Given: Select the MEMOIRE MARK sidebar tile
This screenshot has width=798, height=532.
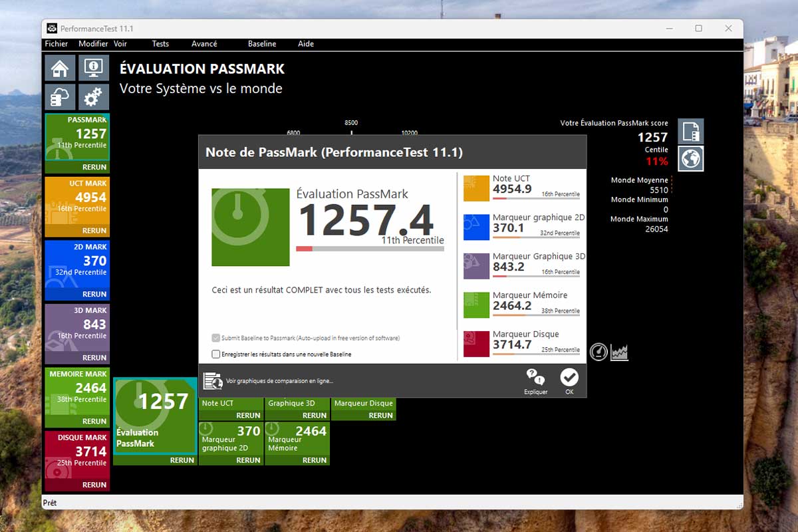Looking at the screenshot, I should (77, 392).
